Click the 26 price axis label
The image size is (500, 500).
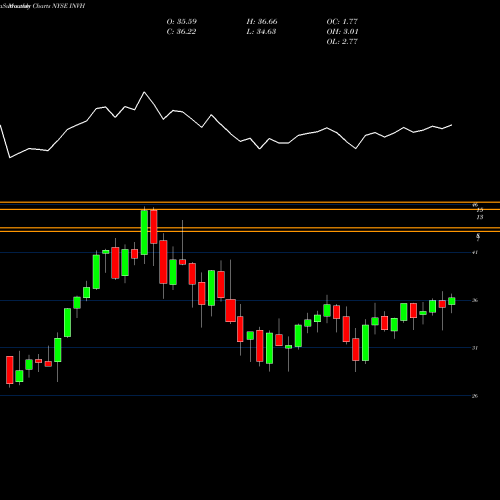(475, 396)
